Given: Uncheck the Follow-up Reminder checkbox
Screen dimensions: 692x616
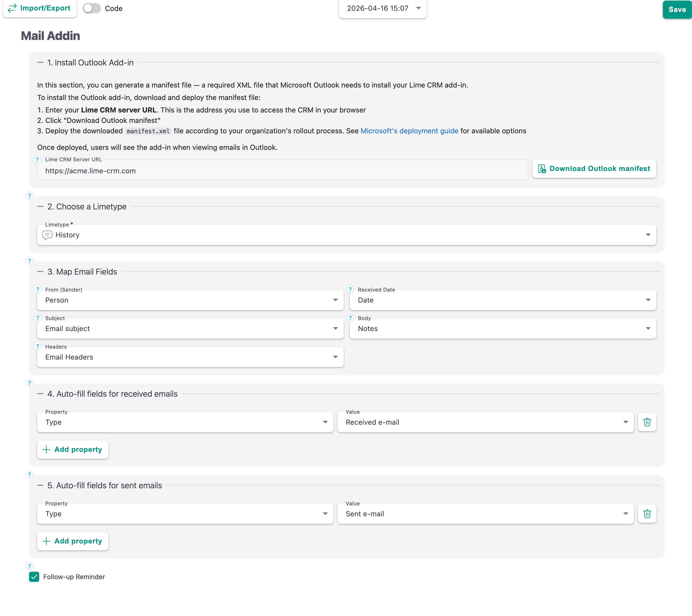Looking at the screenshot, I should pyautogui.click(x=34, y=577).
